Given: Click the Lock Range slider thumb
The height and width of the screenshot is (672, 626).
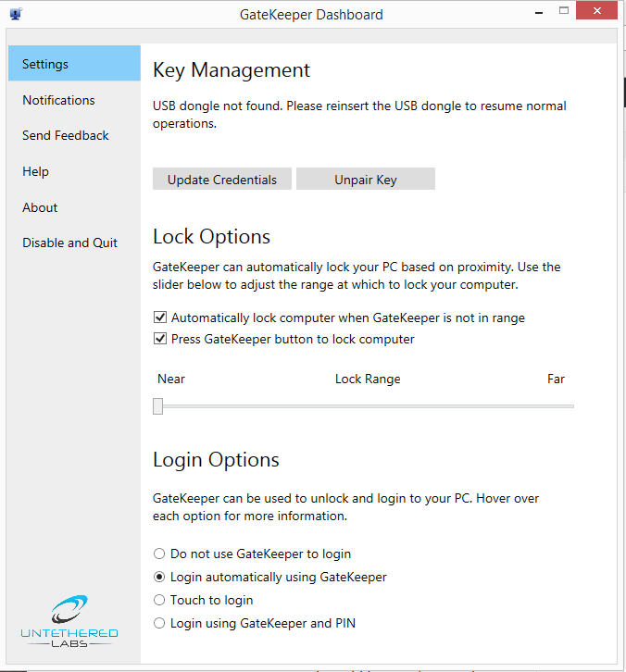Looking at the screenshot, I should (x=157, y=406).
